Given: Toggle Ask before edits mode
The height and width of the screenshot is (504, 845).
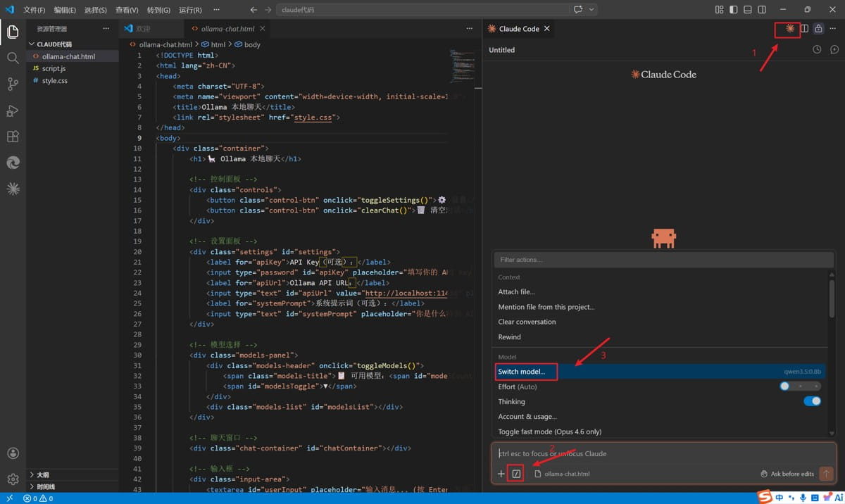Looking at the screenshot, I should tap(787, 474).
